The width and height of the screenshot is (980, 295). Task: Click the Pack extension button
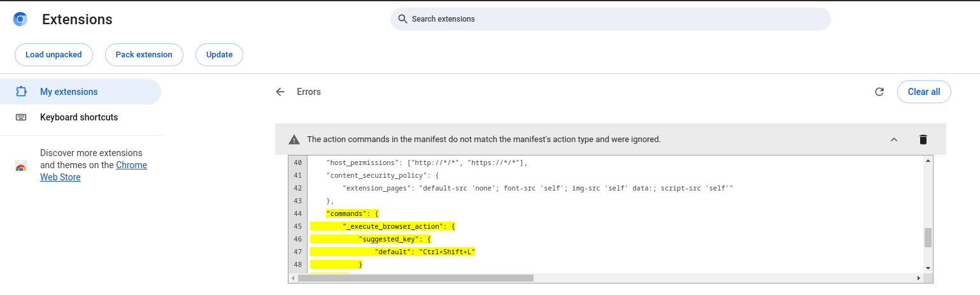click(x=144, y=55)
